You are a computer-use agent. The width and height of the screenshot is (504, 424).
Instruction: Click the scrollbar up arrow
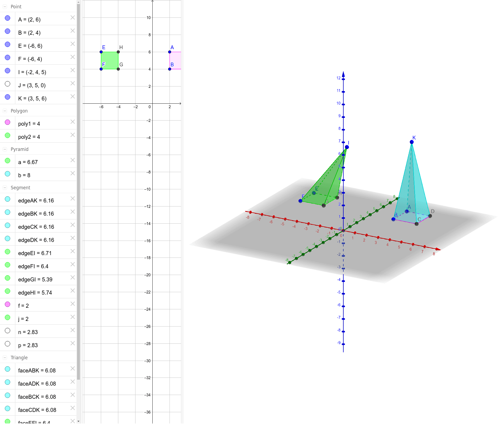coord(78,2)
